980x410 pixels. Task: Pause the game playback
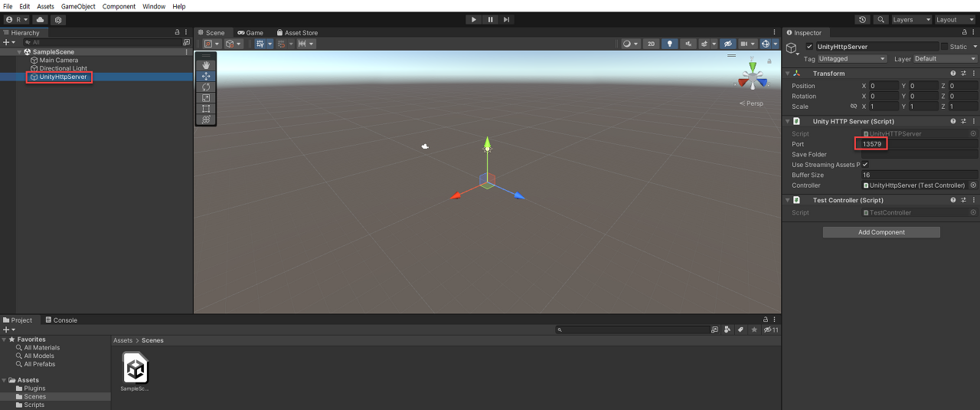[490, 20]
